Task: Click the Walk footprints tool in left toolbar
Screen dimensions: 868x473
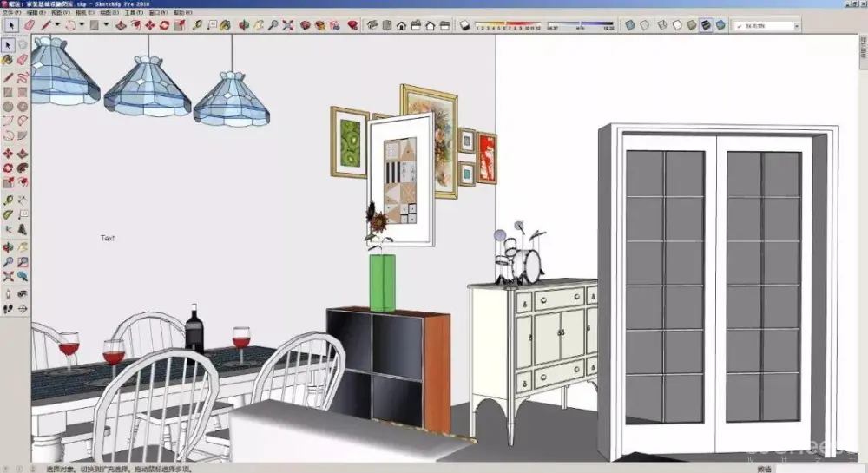Action: tap(8, 308)
